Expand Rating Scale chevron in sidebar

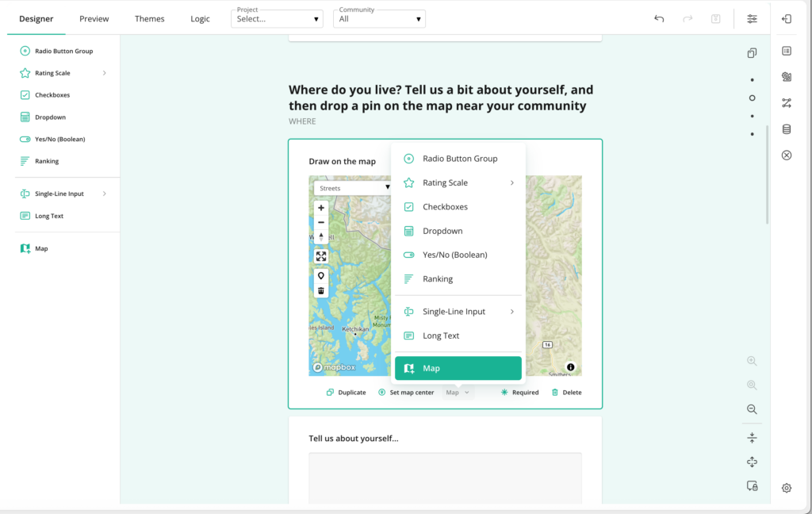[x=104, y=73]
